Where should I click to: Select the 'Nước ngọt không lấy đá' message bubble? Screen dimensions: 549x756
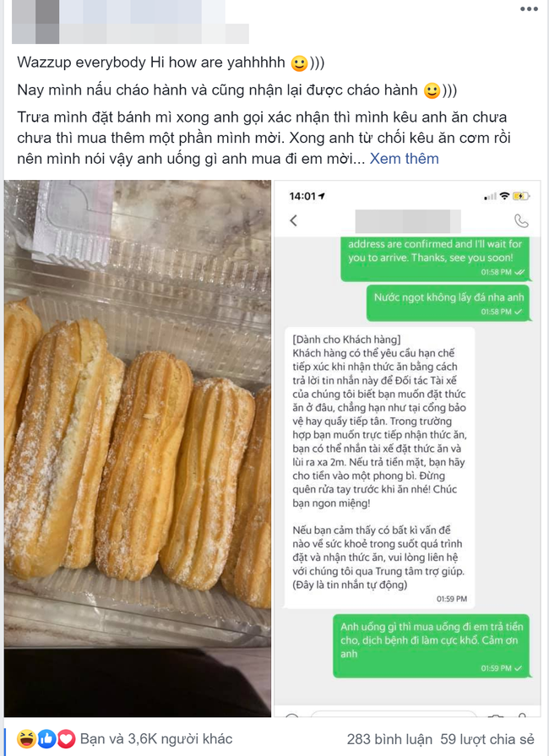click(448, 302)
